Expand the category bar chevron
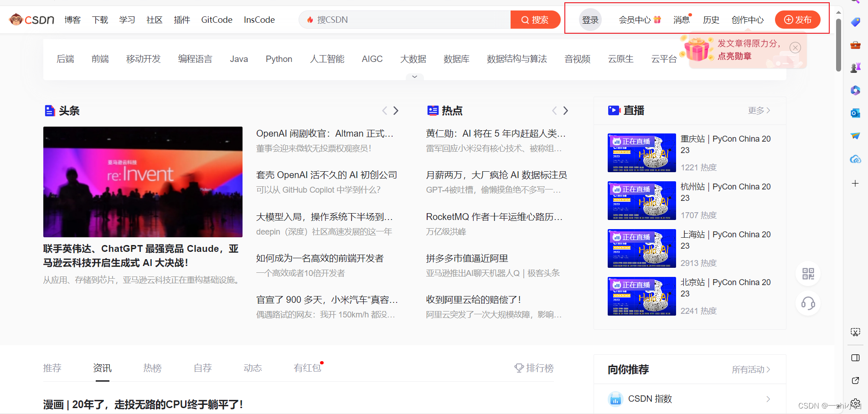This screenshot has height=414, width=868. click(414, 77)
